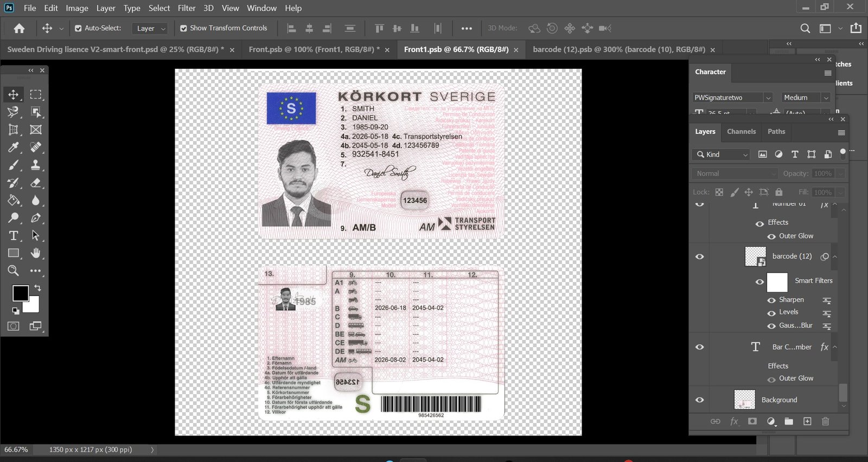868x462 pixels.
Task: Click the Home button in options bar
Action: point(20,28)
